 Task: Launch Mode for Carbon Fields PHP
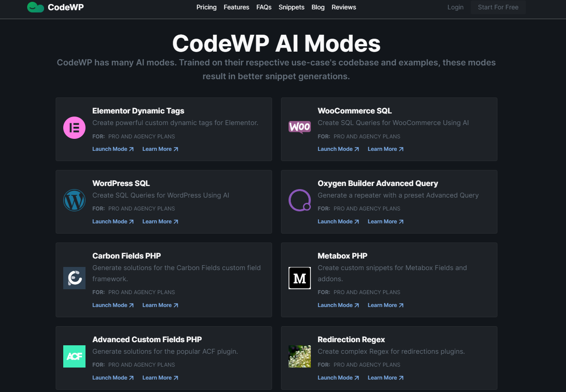[x=113, y=305]
